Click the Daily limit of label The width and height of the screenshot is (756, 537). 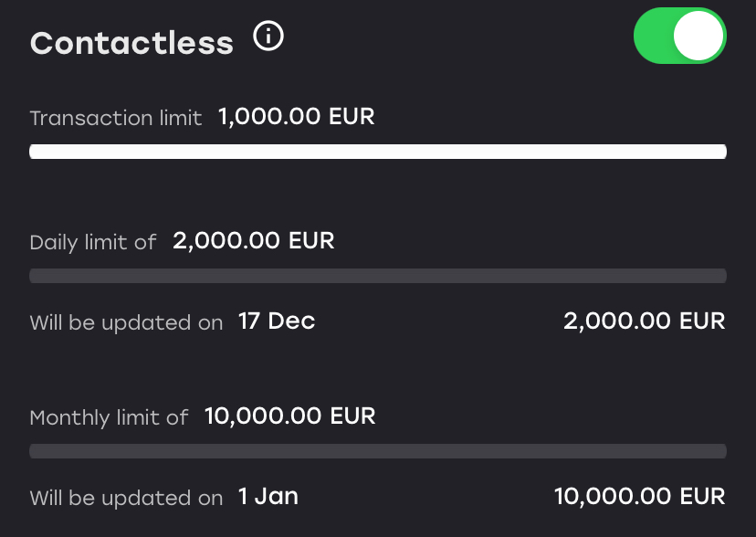coord(93,243)
